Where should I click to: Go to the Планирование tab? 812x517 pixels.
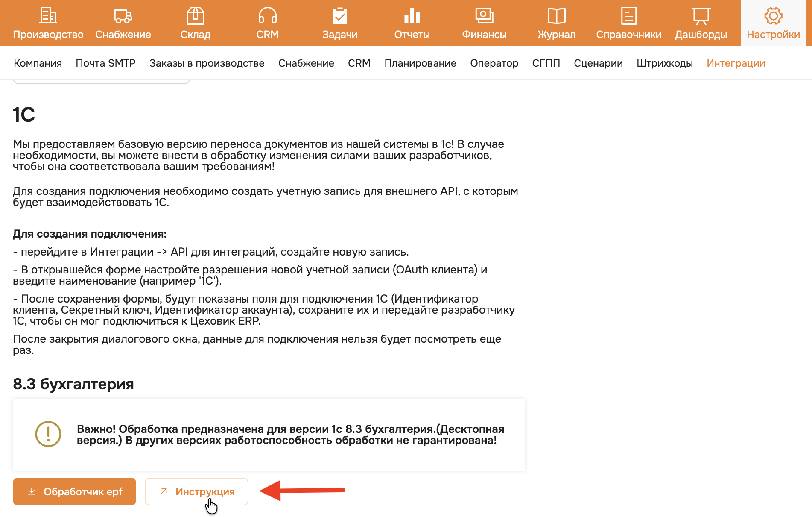tap(420, 63)
